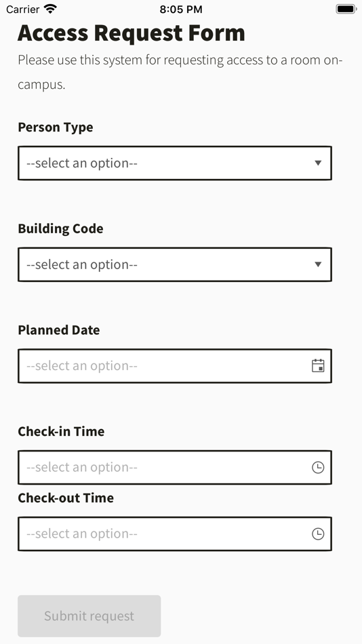Tap the 8:05 PM status bar clock

pos(181,9)
